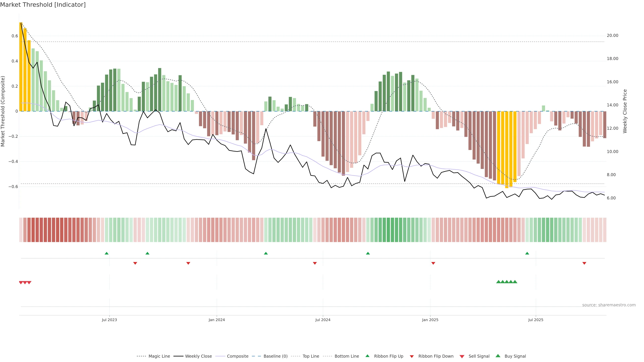Screen dimensions: 644x362
Task: Click the ribbon flip up marker near Jul 2023
Action: coord(106,253)
